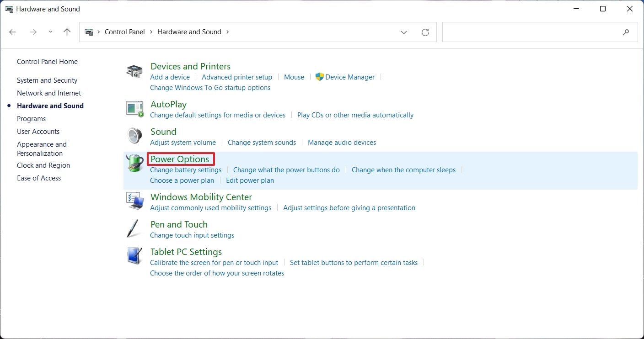Click Change battery settings
Viewport: 644px width, 339px height.
[186, 170]
